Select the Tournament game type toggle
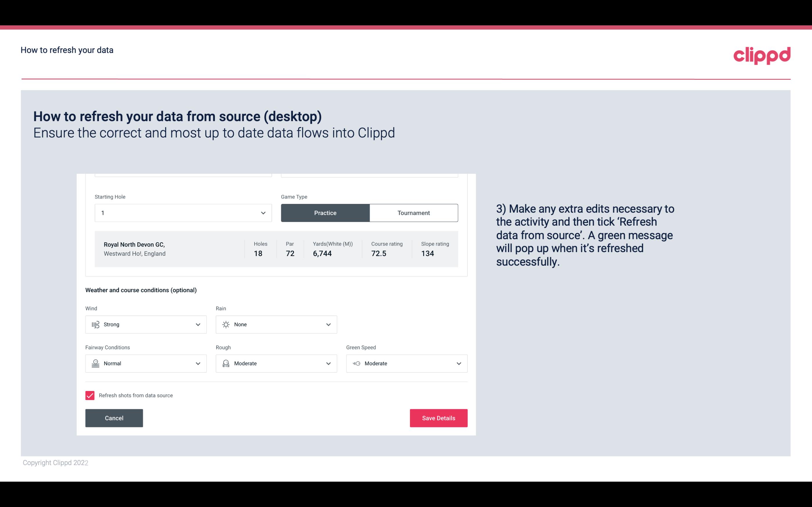Image resolution: width=812 pixels, height=507 pixels. [413, 213]
